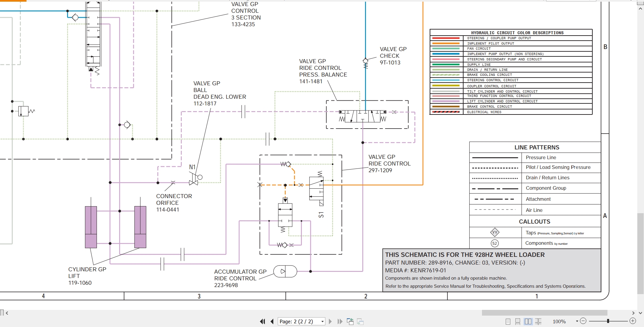
Task: Click the horizontal scrollbar right arrow
Action: click(633, 313)
